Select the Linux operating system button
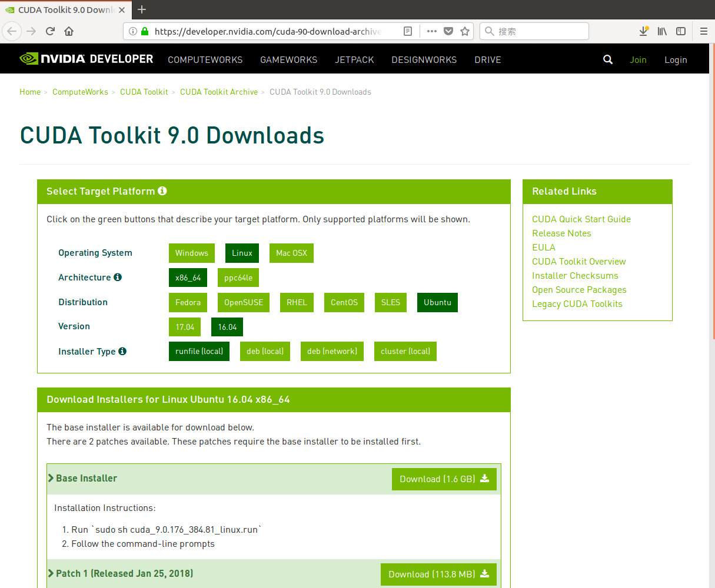 (242, 253)
